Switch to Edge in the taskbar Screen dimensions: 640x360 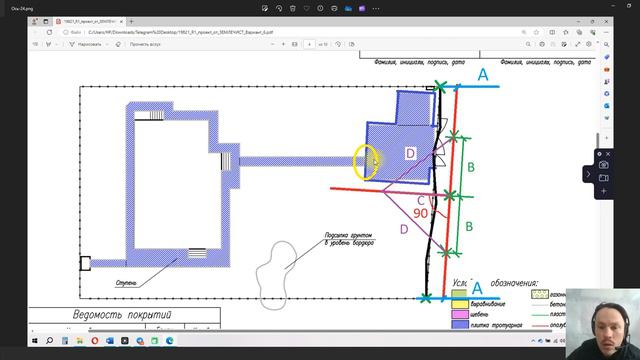(170, 340)
